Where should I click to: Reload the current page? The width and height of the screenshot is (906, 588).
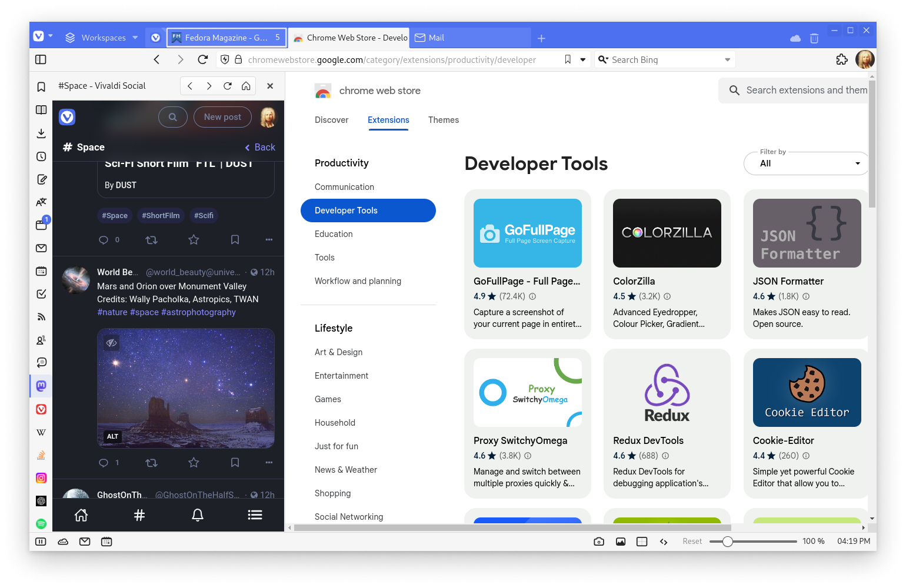[x=203, y=59]
